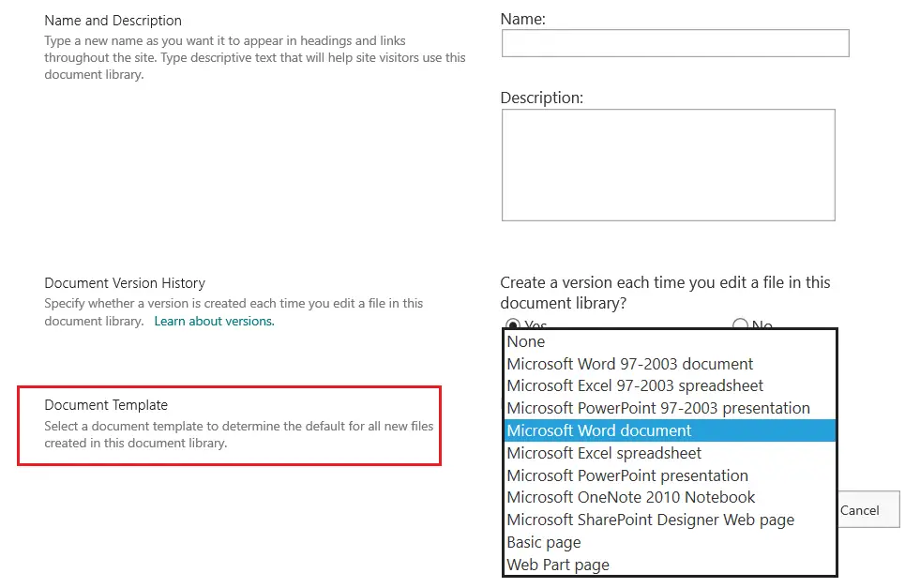The width and height of the screenshot is (905, 588).
Task: Click the Description text area
Action: [668, 165]
